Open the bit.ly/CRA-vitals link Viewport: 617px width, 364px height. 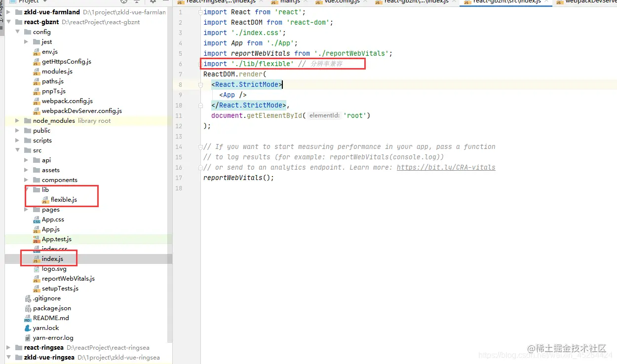click(x=446, y=167)
